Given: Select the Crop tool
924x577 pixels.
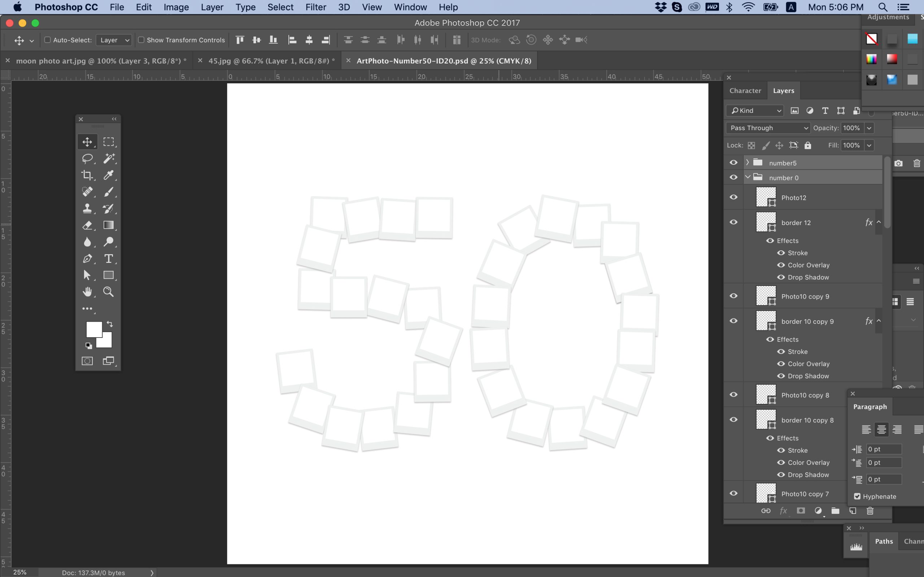Looking at the screenshot, I should (x=87, y=175).
